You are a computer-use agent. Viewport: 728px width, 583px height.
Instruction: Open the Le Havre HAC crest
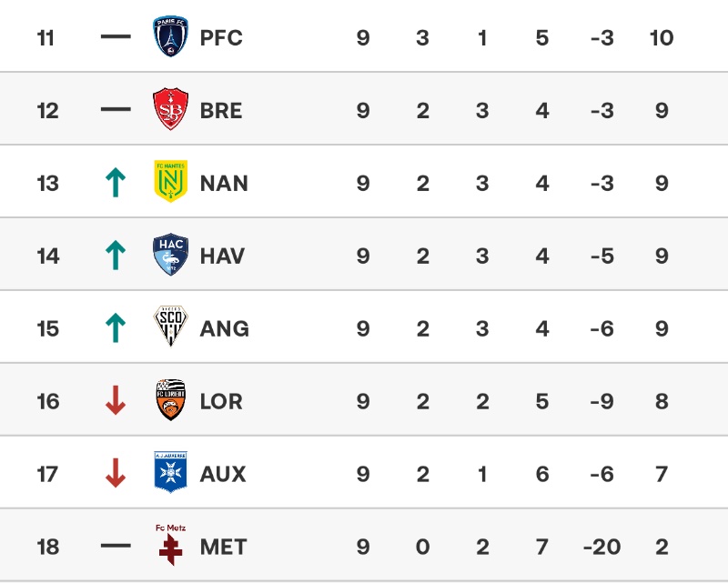coord(170,255)
